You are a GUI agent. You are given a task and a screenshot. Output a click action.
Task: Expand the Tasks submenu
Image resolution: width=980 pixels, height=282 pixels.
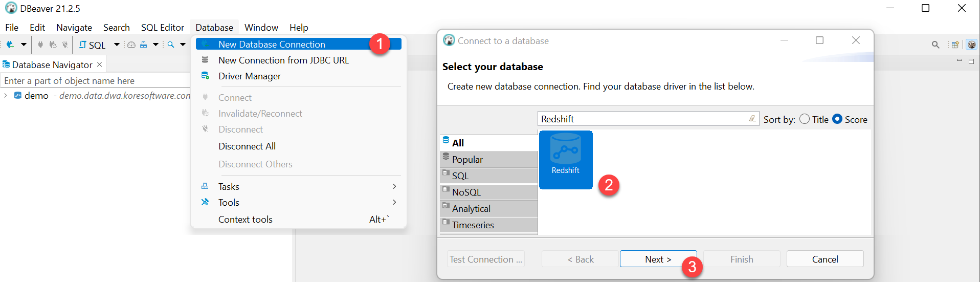pyautogui.click(x=299, y=187)
